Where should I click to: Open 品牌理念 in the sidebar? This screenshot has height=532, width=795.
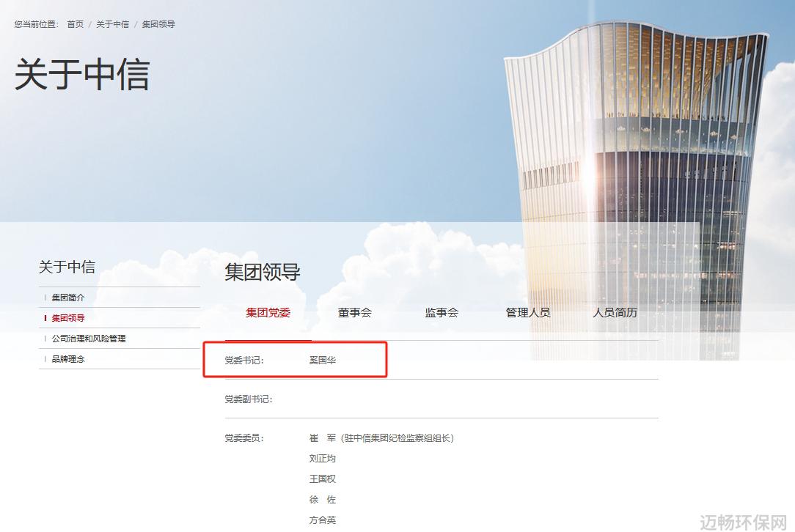point(68,359)
